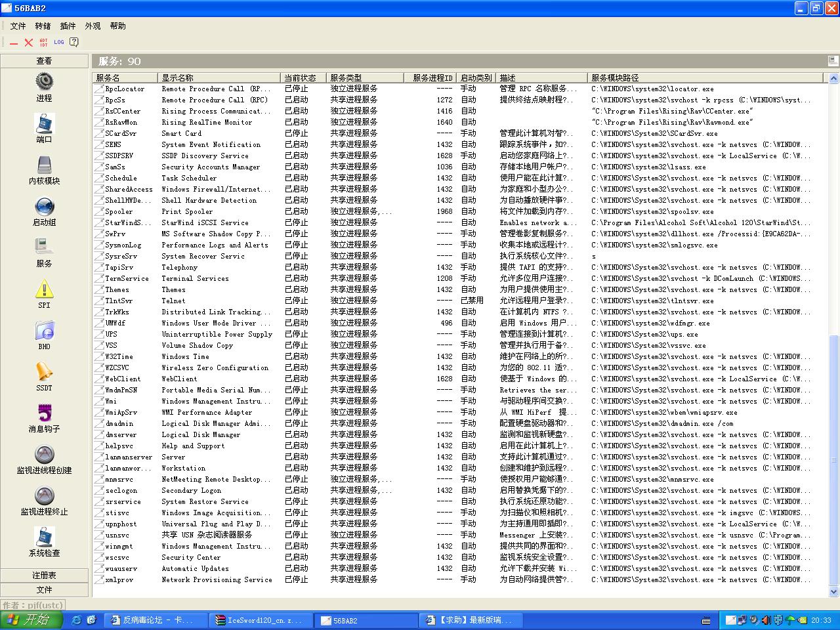Select the wuauserv service row
The width and height of the screenshot is (840, 630).
click(457, 568)
